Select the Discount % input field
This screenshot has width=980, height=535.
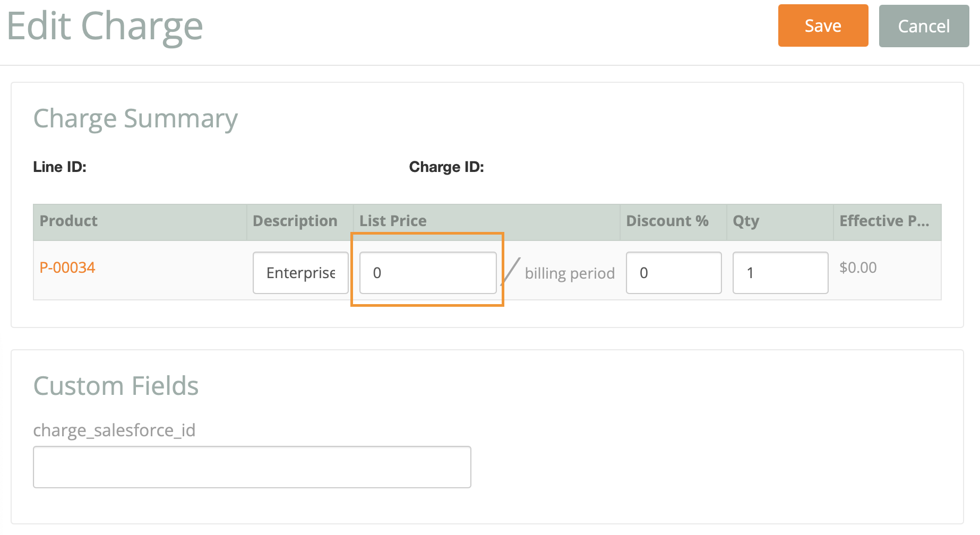(x=674, y=273)
